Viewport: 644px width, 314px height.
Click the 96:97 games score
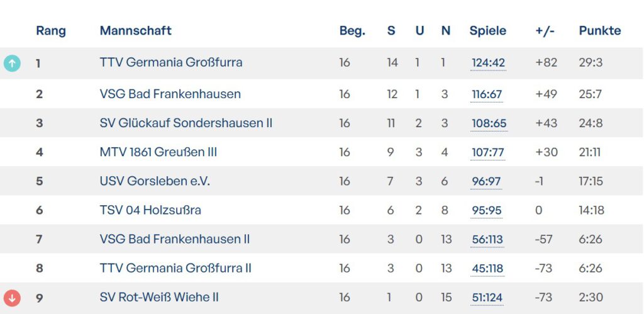click(x=486, y=181)
